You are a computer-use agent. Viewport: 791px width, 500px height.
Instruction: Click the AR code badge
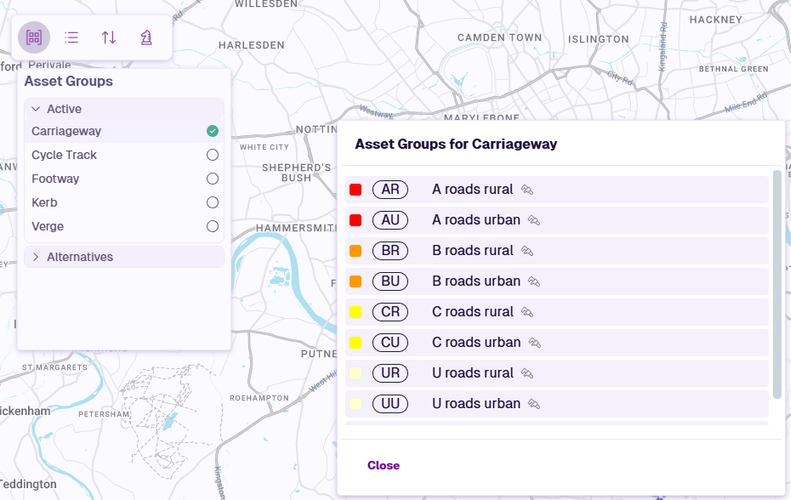pyautogui.click(x=390, y=190)
